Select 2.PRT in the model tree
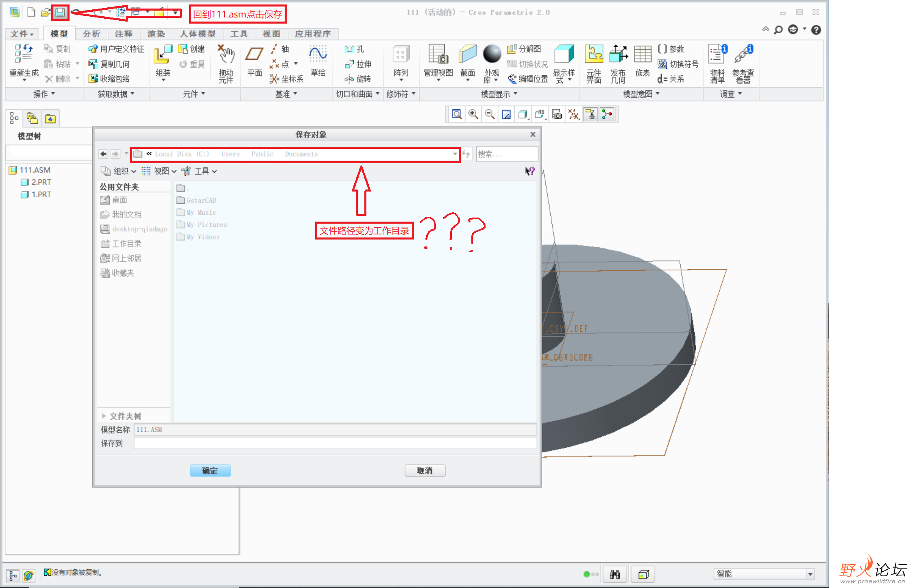The width and height of the screenshot is (915, 588). 36,182
